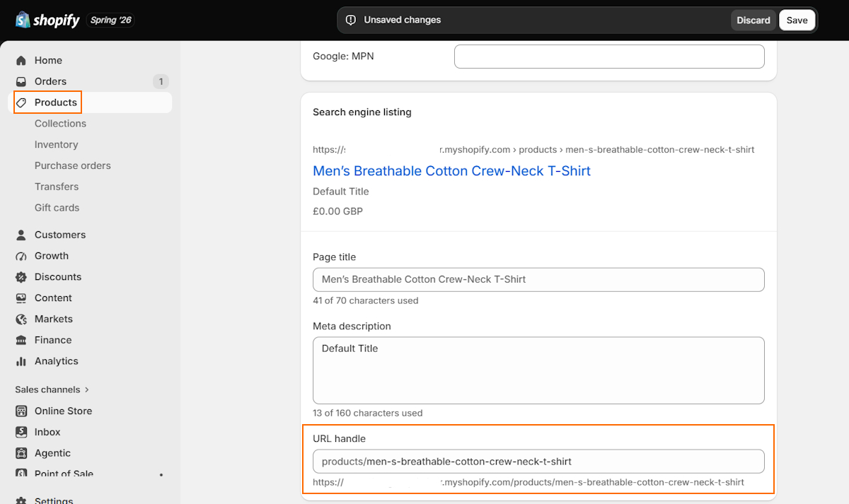Save the unsaved changes
The width and height of the screenshot is (849, 504).
coord(797,20)
